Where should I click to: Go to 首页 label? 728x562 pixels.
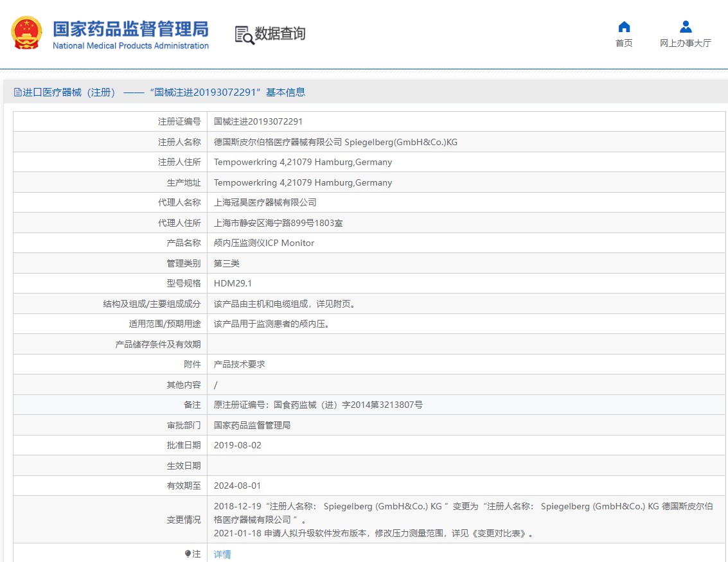pos(624,43)
